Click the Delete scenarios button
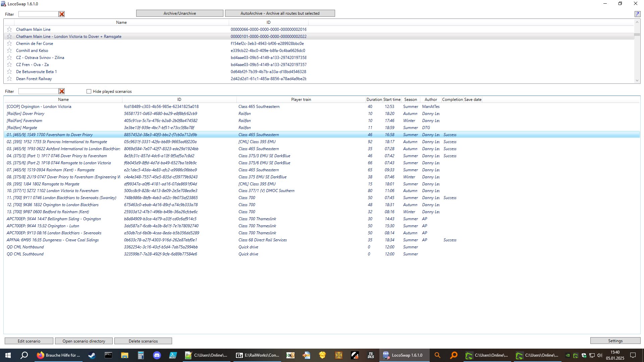This screenshot has height=362, width=644. (143, 341)
